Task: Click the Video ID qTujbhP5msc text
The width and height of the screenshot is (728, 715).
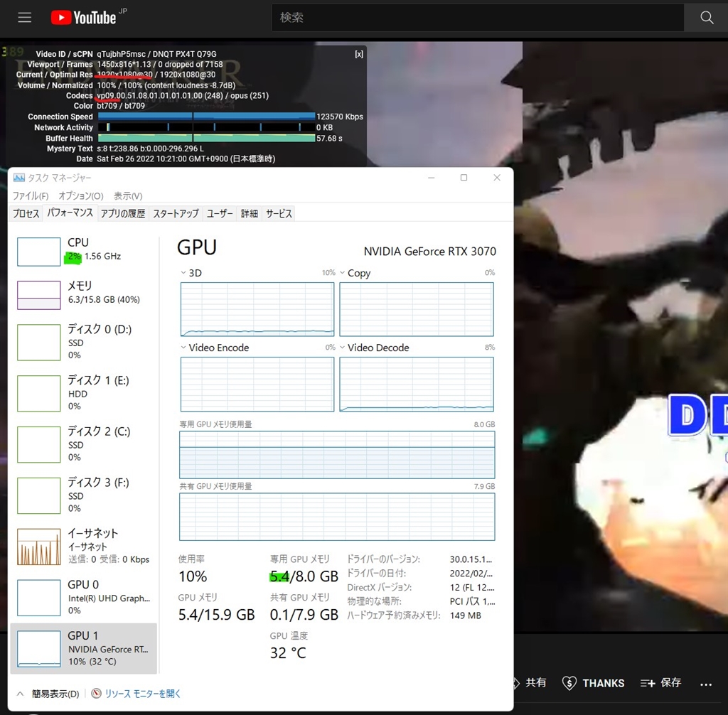Action: pos(121,54)
